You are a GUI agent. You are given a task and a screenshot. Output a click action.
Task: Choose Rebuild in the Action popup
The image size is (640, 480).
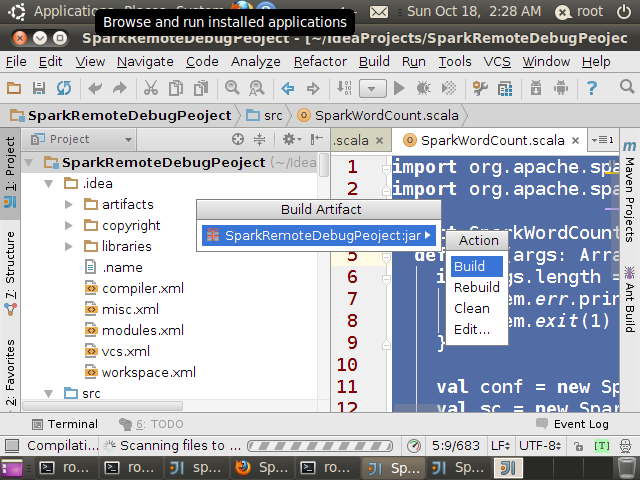coord(477,287)
